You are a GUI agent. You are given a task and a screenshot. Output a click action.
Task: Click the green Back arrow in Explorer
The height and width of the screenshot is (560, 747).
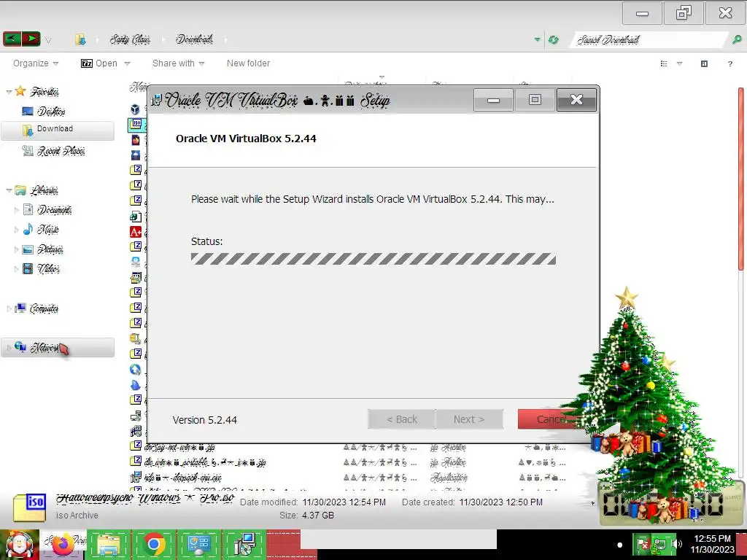click(x=12, y=39)
